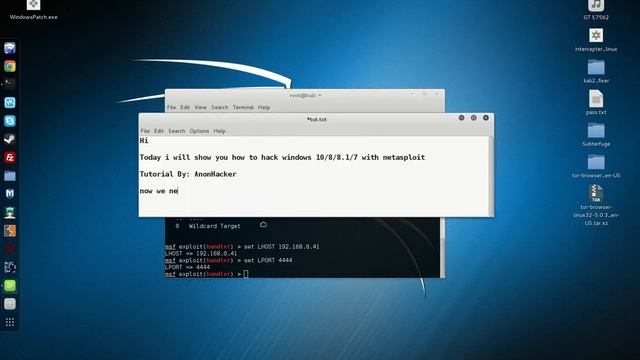640x360 pixels.
Task: Open the Skype icon in the dock
Action: click(10, 121)
